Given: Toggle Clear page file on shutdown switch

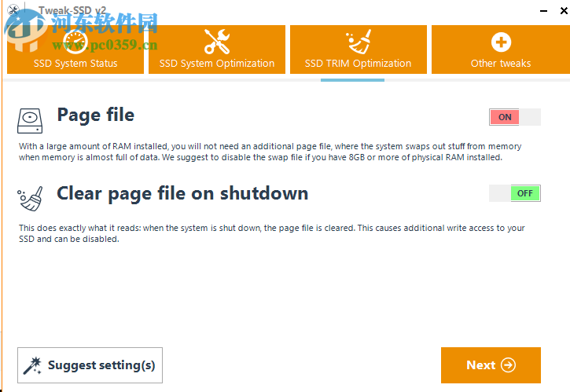Looking at the screenshot, I should click(x=514, y=193).
